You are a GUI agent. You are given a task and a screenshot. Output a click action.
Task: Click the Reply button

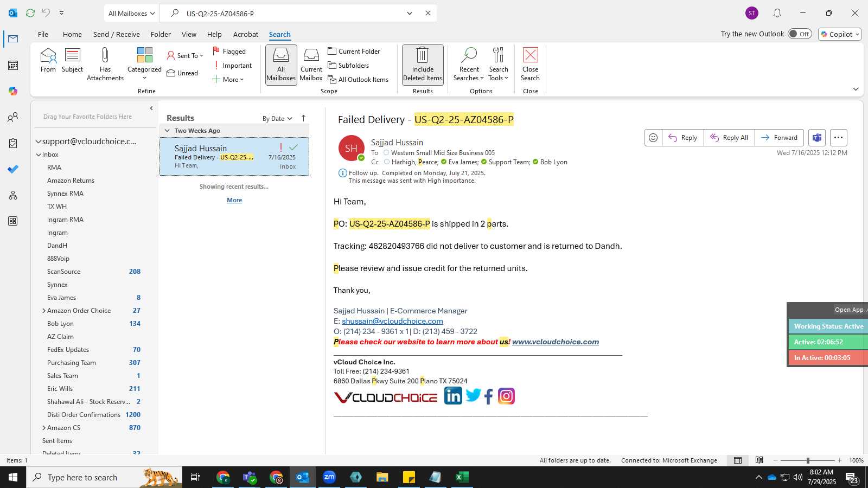(x=683, y=138)
